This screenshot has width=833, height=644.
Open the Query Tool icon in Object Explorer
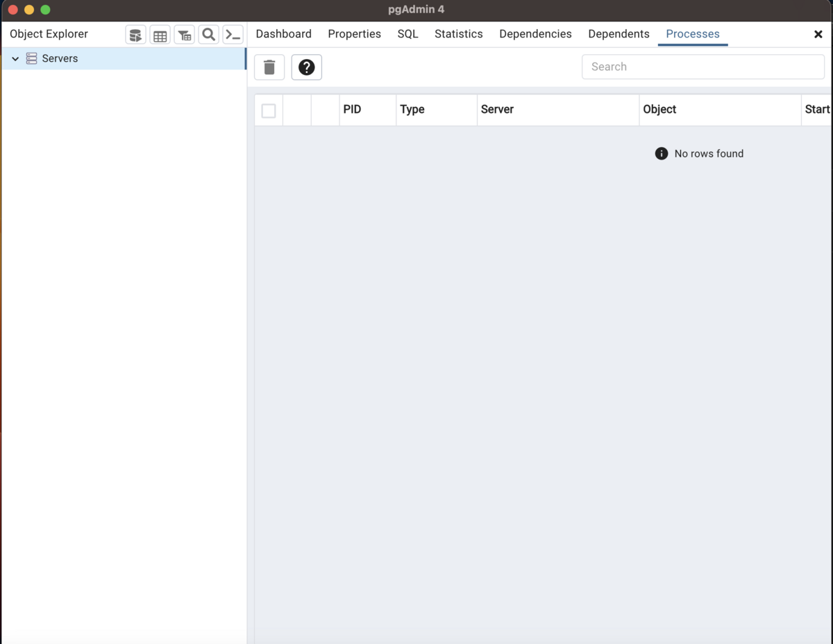(x=136, y=35)
